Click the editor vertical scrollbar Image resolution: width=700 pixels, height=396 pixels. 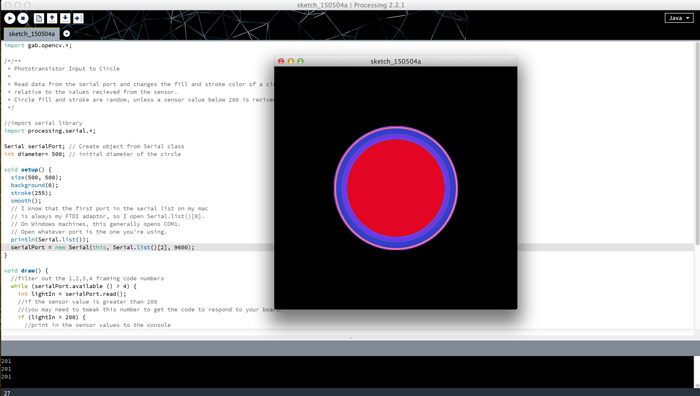pyautogui.click(x=697, y=143)
